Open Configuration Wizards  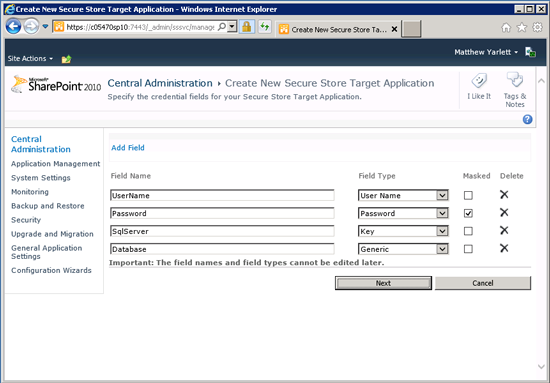click(51, 270)
